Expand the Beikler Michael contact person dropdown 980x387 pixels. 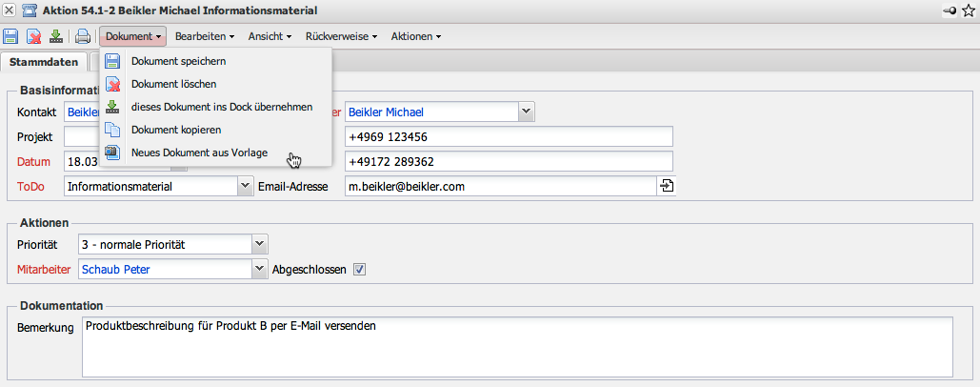pyautogui.click(x=526, y=112)
